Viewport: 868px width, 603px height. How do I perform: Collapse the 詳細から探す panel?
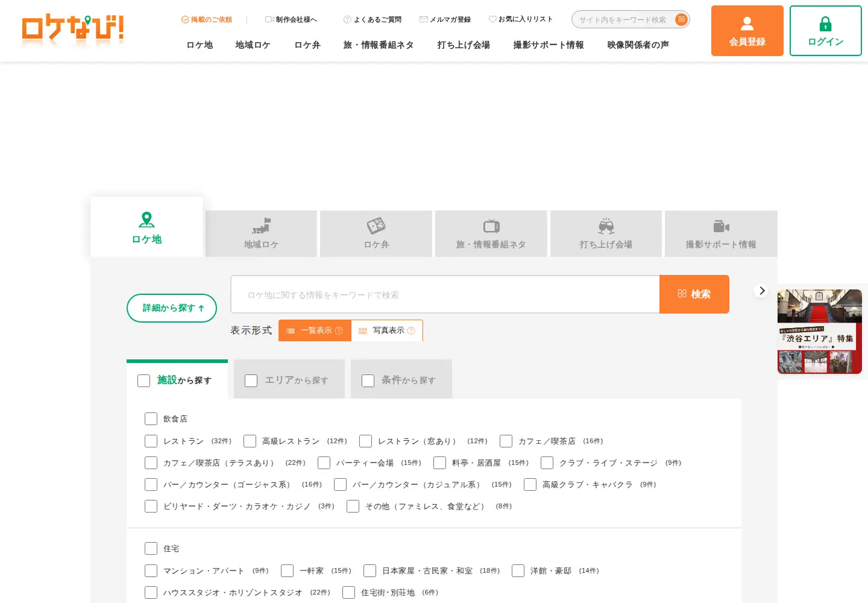[172, 308]
